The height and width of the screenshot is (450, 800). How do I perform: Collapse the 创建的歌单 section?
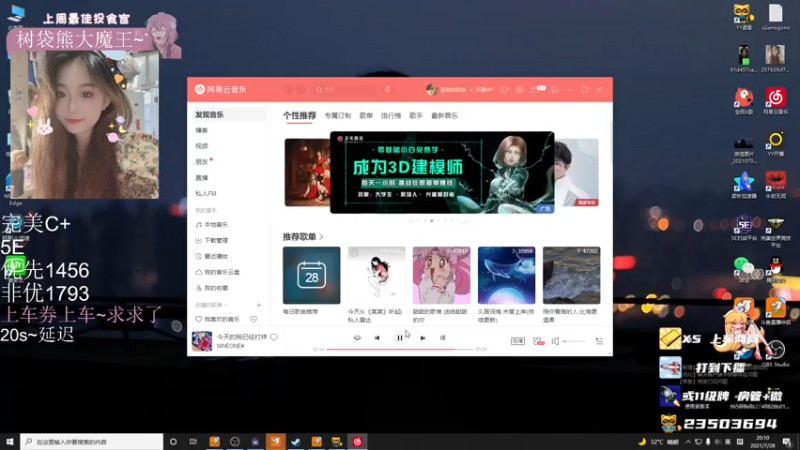coord(211,305)
